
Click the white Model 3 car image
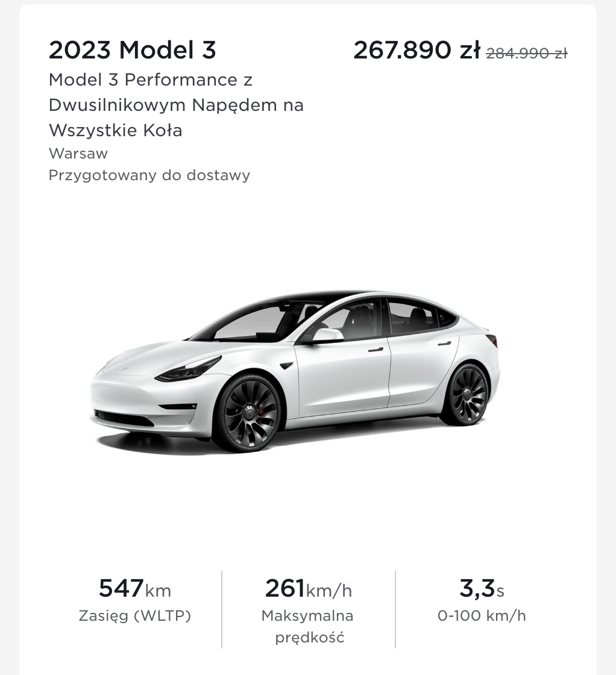(295, 371)
